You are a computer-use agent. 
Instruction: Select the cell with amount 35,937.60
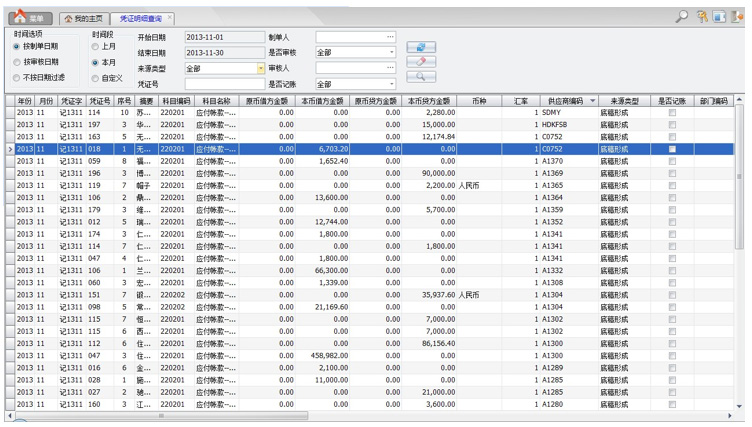click(429, 295)
